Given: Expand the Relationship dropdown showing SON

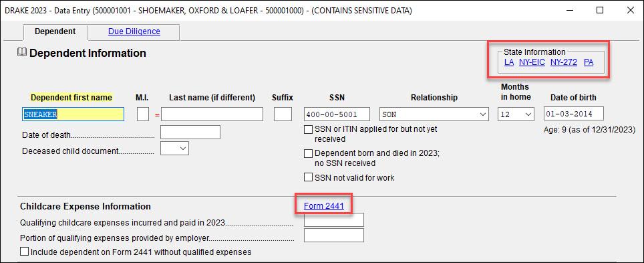Looking at the screenshot, I should 434,114.
